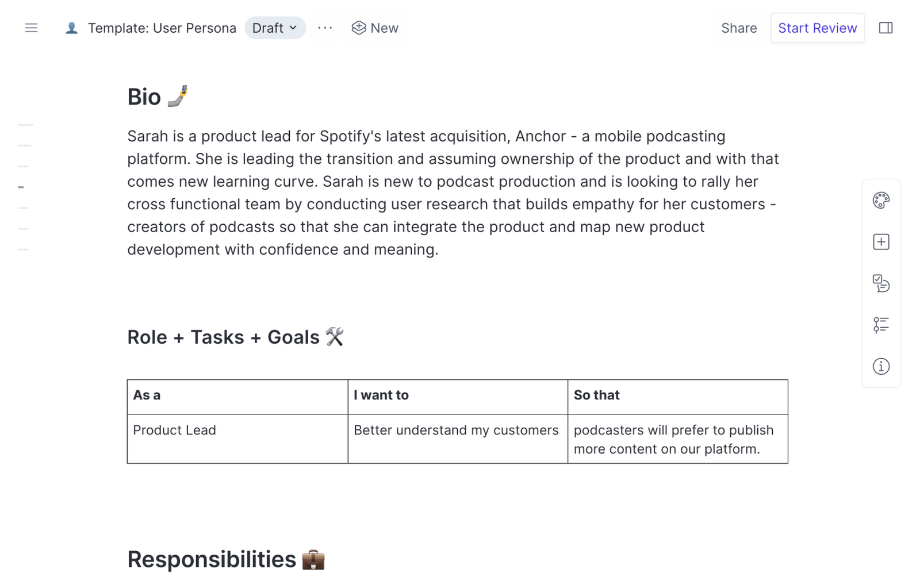Viewport: 920px width, 588px height.
Task: Open the color palette panel in the sidebar
Action: (881, 201)
